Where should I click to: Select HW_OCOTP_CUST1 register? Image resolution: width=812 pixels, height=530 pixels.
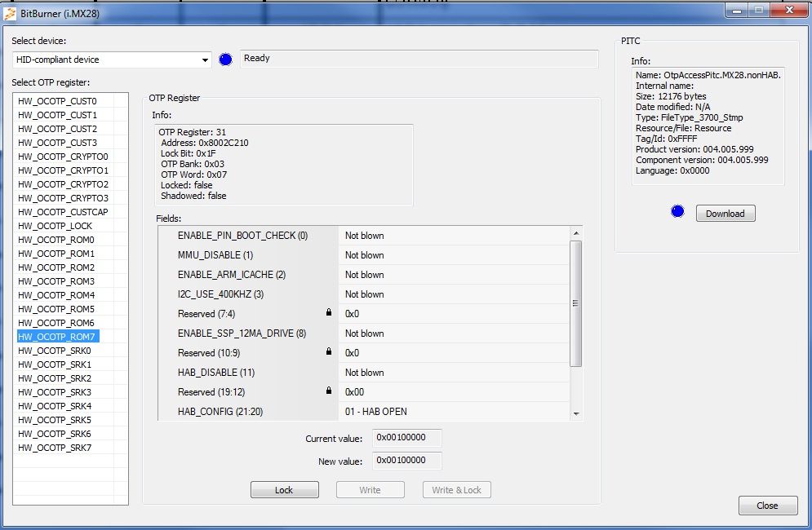57,115
